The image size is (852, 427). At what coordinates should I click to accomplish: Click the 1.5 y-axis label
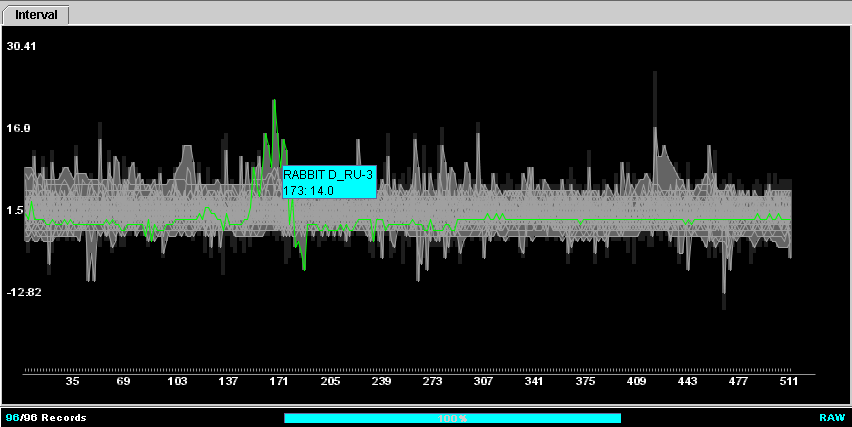coord(15,210)
